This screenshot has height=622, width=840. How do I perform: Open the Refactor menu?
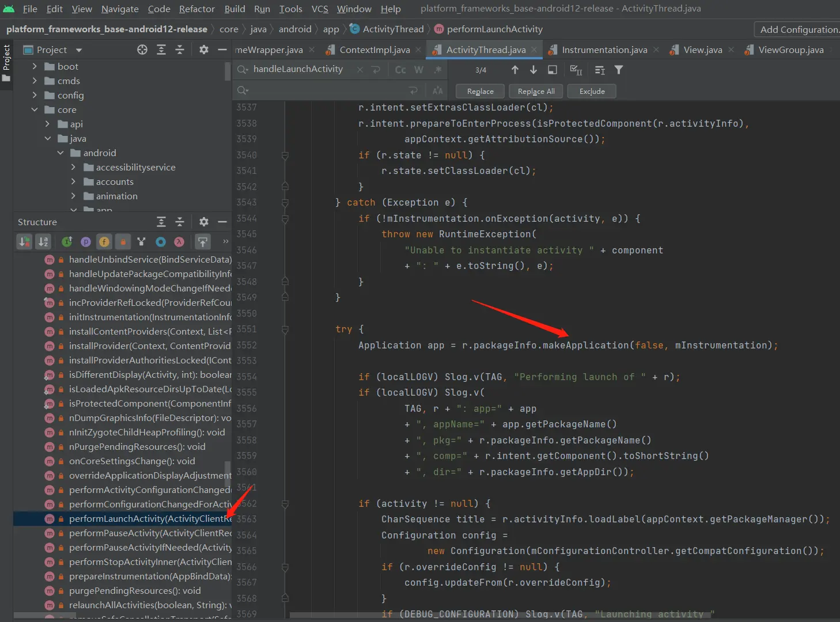[x=196, y=9]
